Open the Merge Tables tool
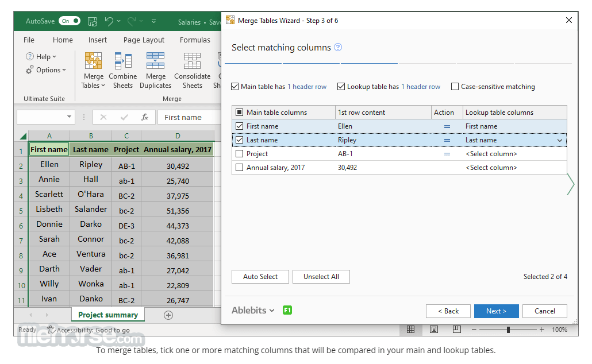 [x=93, y=71]
